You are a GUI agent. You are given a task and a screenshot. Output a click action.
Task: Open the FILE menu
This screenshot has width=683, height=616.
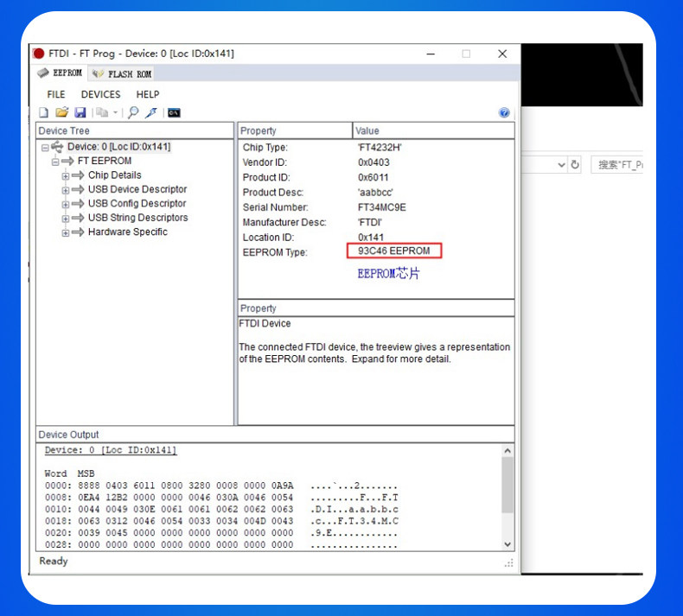point(56,94)
